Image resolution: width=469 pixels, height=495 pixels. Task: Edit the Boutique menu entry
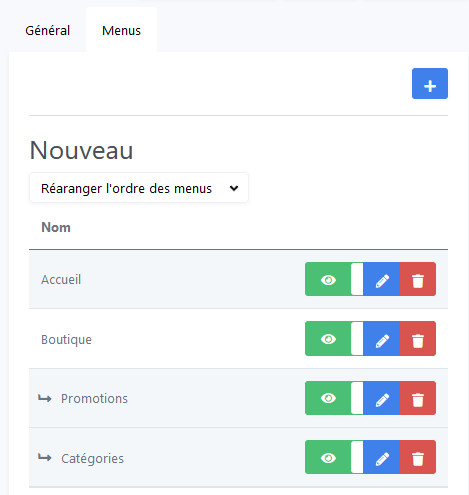pyautogui.click(x=382, y=339)
